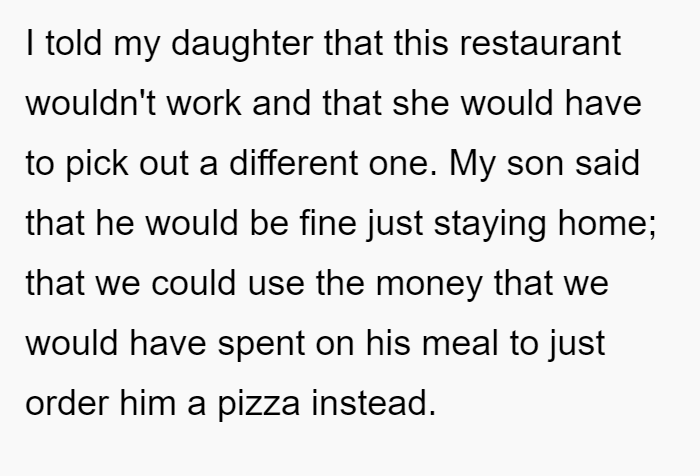
Task: Place cursor on the word "she"
Action: click(x=421, y=103)
